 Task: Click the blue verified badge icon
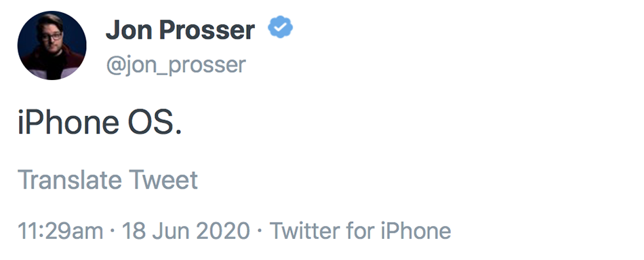click(x=280, y=27)
